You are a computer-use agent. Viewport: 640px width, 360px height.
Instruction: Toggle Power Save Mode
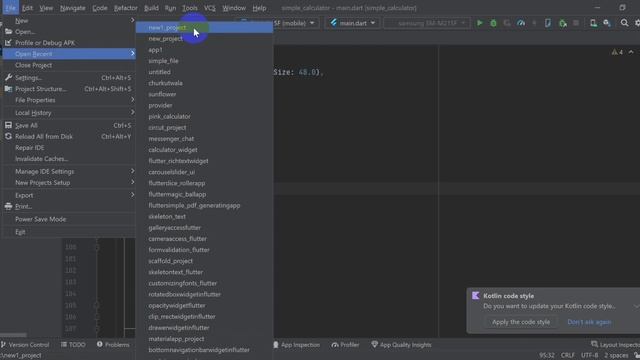(69, 219)
